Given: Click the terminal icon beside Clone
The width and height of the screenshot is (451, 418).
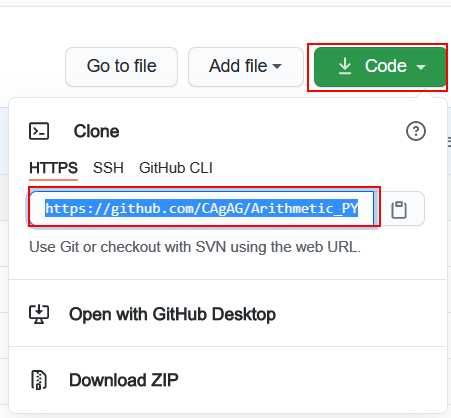Looking at the screenshot, I should 39,131.
